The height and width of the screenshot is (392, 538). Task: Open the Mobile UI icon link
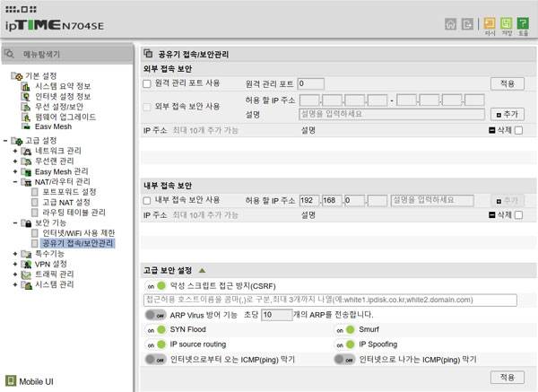[11, 379]
